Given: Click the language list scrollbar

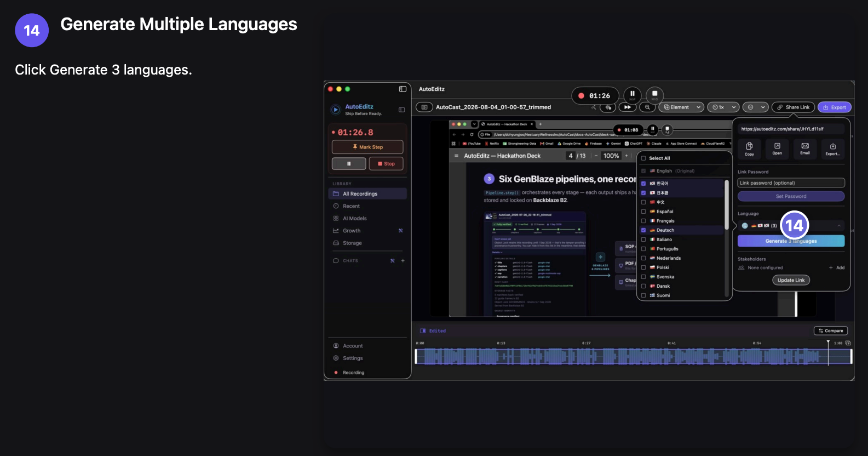Looking at the screenshot, I should click(x=727, y=206).
